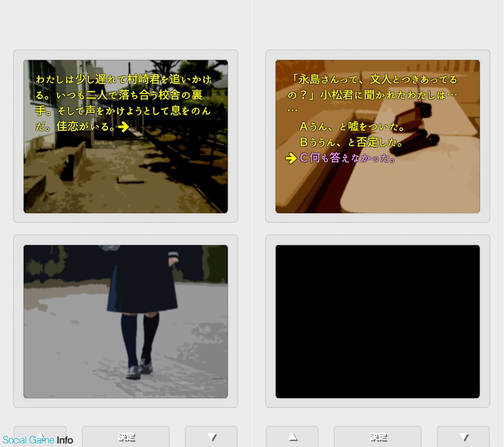The height and width of the screenshot is (447, 504).
Task: Confirm with 決定 under the schoolgirl walking image
Action: click(126, 436)
